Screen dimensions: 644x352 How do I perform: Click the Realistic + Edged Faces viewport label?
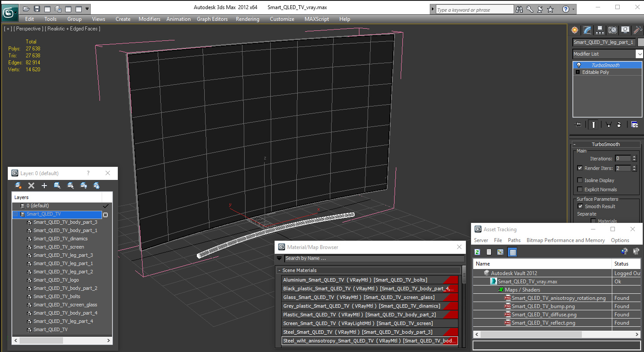point(72,29)
